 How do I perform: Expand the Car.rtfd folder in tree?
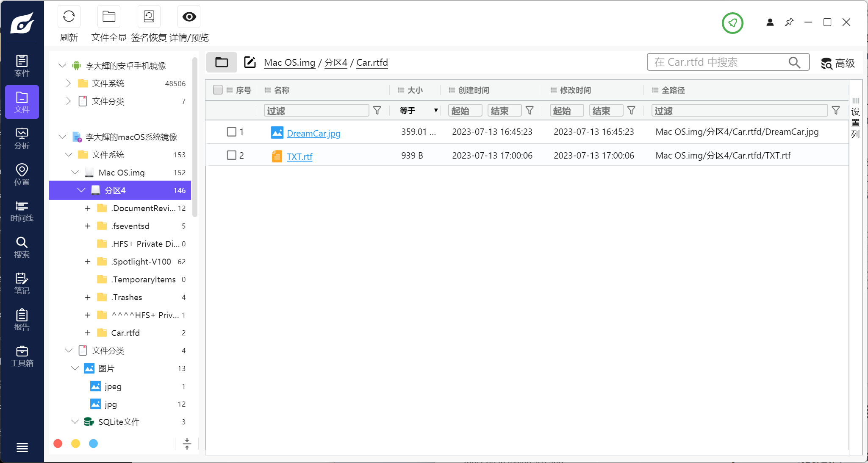[88, 333]
